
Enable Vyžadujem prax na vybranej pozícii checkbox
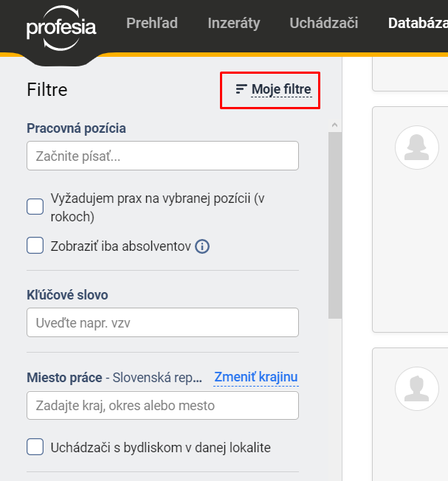click(x=35, y=207)
